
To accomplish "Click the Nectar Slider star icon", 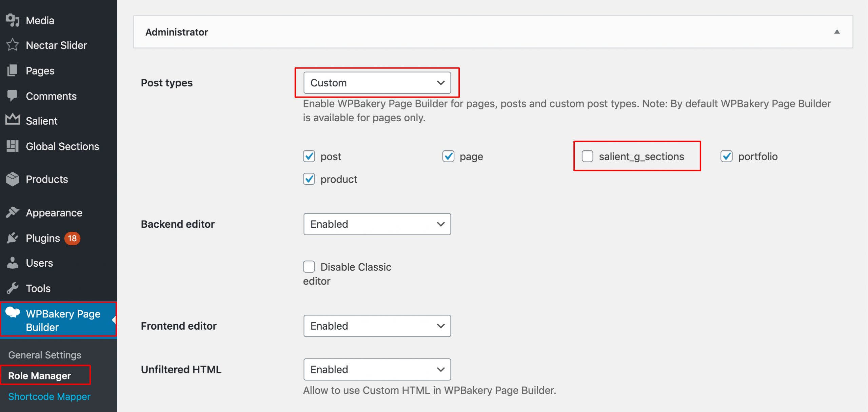I will pyautogui.click(x=13, y=45).
